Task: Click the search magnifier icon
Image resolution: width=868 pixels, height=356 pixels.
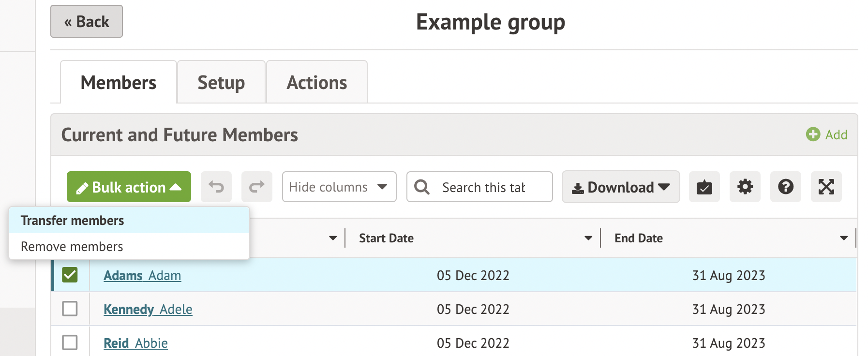Action: click(422, 187)
